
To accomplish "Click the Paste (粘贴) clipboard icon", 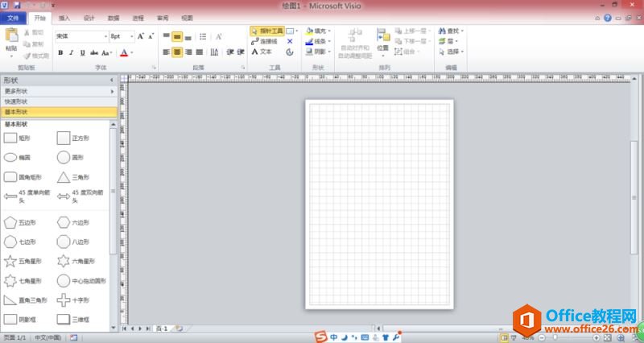I will click(x=11, y=35).
